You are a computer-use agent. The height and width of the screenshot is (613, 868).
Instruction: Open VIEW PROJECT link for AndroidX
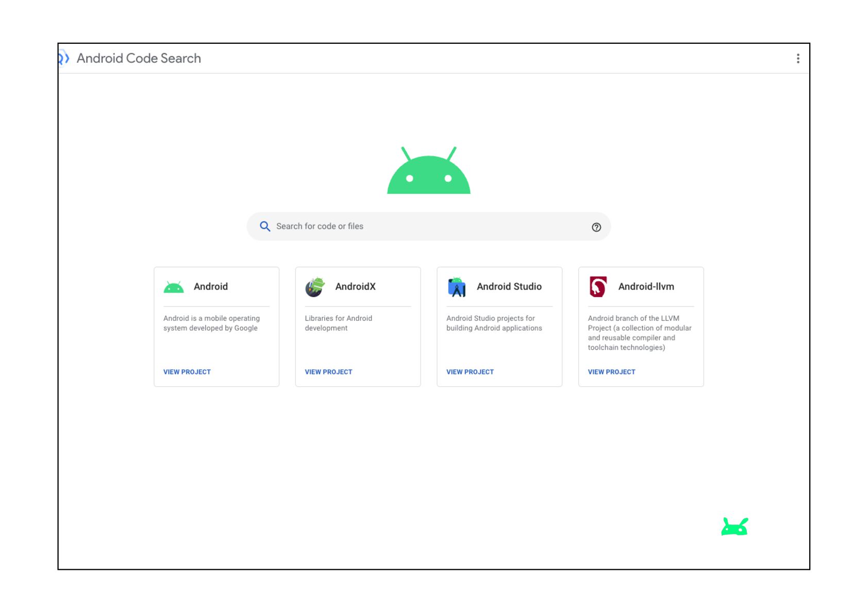click(x=328, y=372)
